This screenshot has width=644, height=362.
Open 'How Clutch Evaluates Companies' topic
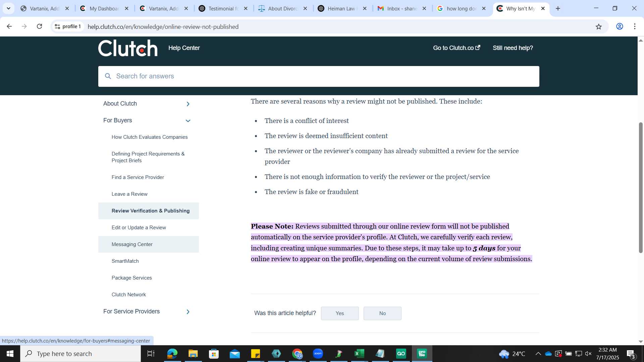(150, 137)
